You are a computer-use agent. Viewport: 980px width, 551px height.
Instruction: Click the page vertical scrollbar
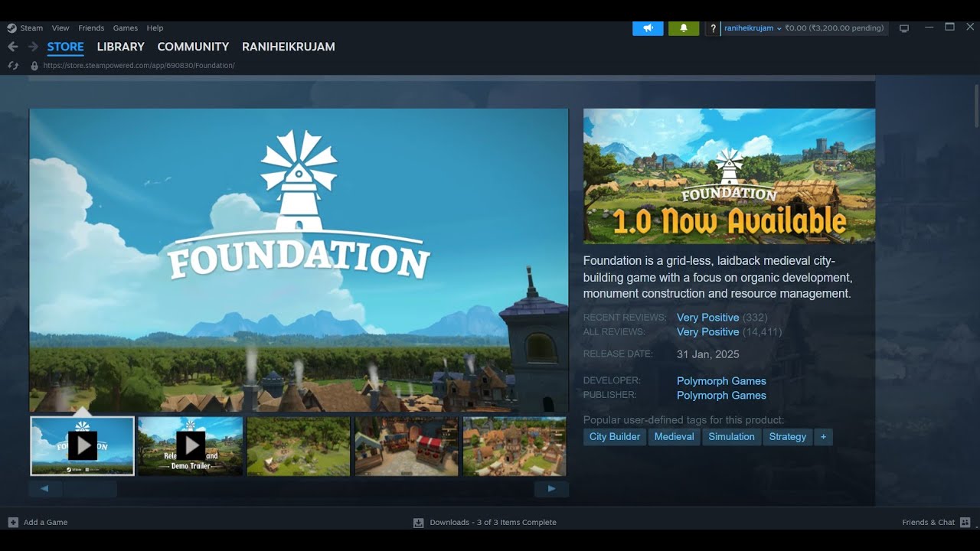(976, 107)
